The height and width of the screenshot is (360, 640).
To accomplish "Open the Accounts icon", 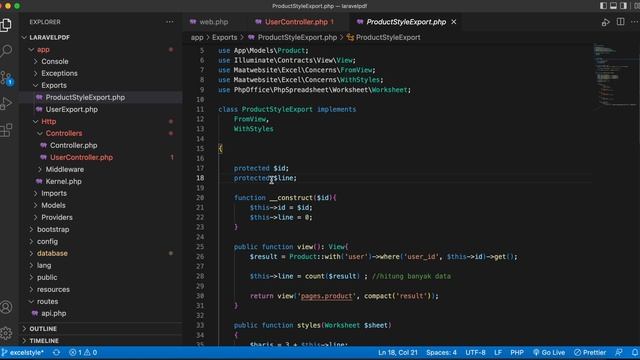I will coord(6,307).
